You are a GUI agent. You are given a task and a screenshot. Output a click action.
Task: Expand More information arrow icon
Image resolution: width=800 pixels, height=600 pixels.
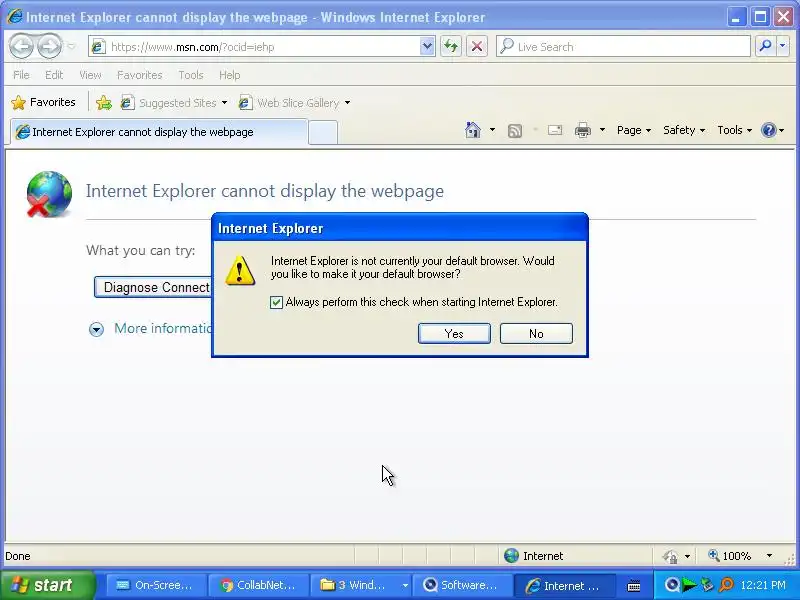96,329
